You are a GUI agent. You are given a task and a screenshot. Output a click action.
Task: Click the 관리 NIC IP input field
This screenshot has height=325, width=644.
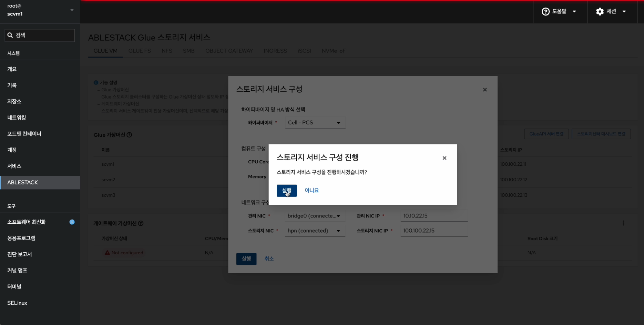433,216
